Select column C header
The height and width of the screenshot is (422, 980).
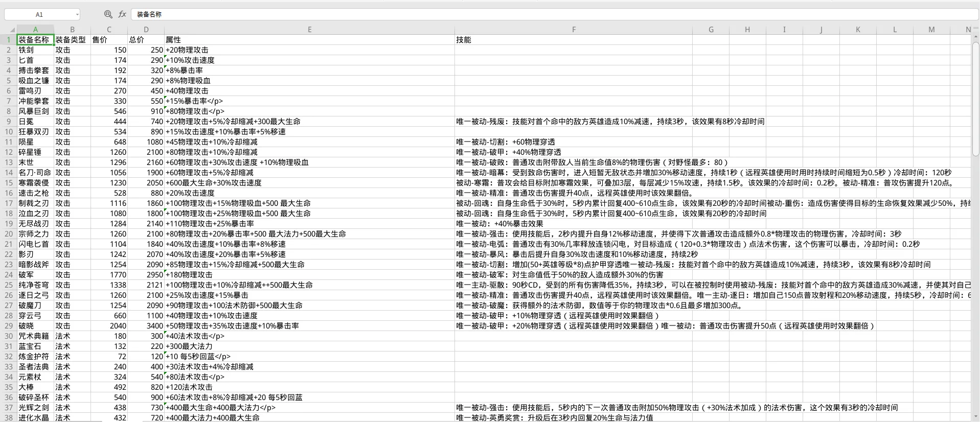pyautogui.click(x=109, y=30)
